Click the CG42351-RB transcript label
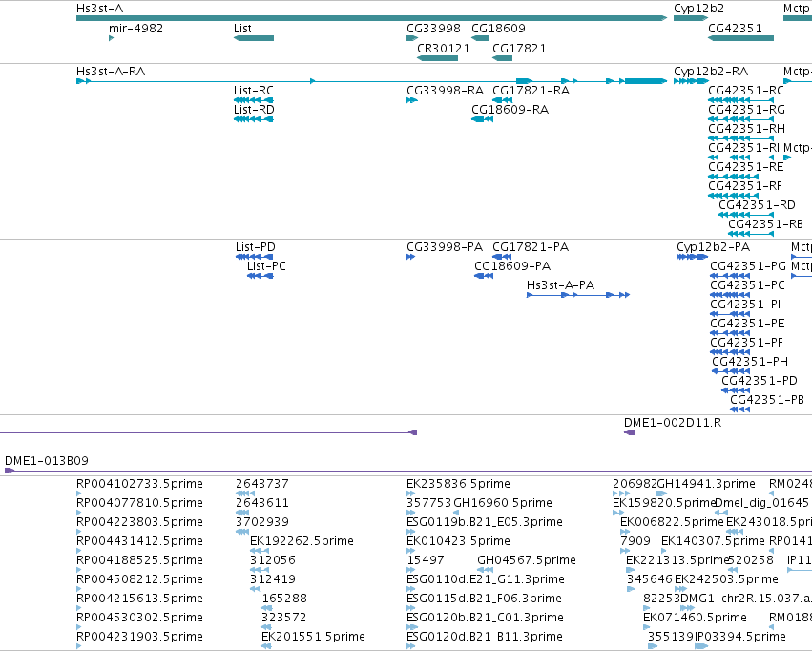Image resolution: width=812 pixels, height=651 pixels. pyautogui.click(x=765, y=223)
